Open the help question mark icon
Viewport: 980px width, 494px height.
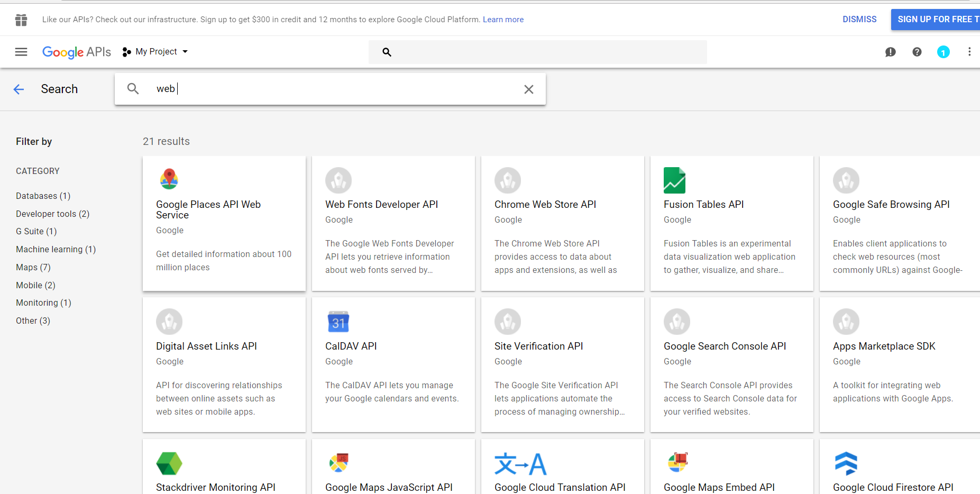917,52
